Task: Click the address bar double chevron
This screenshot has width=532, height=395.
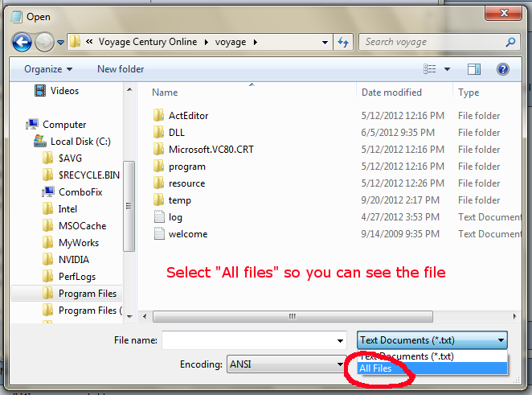Action: [x=89, y=42]
